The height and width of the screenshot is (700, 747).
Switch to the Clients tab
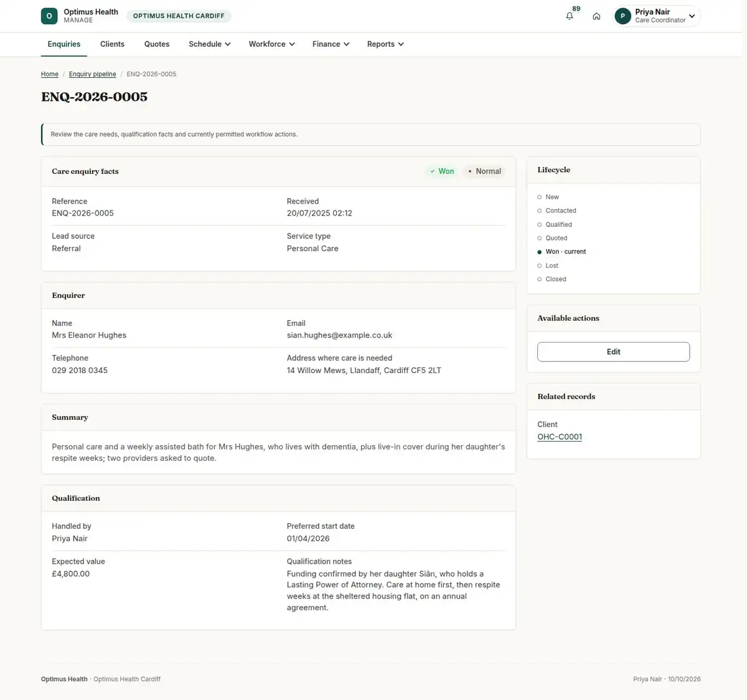[x=112, y=44]
